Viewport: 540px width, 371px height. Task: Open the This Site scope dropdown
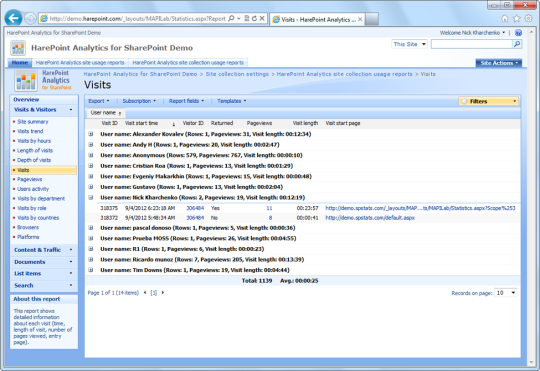[x=409, y=44]
